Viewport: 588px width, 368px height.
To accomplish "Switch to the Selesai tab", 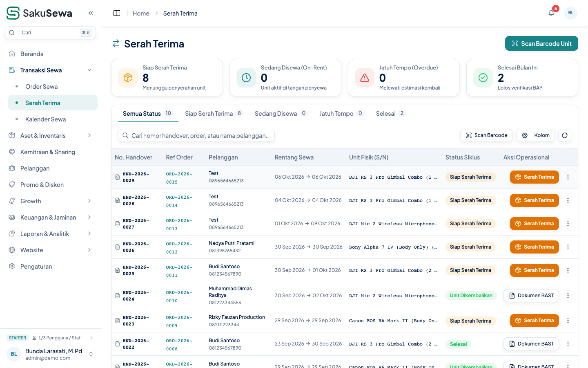I will tap(390, 114).
